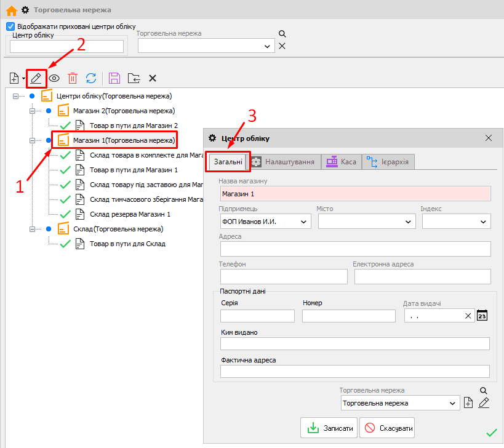504x448 pixels.
Task: Click the blue refresh arrows icon
Action: pyautogui.click(x=91, y=78)
